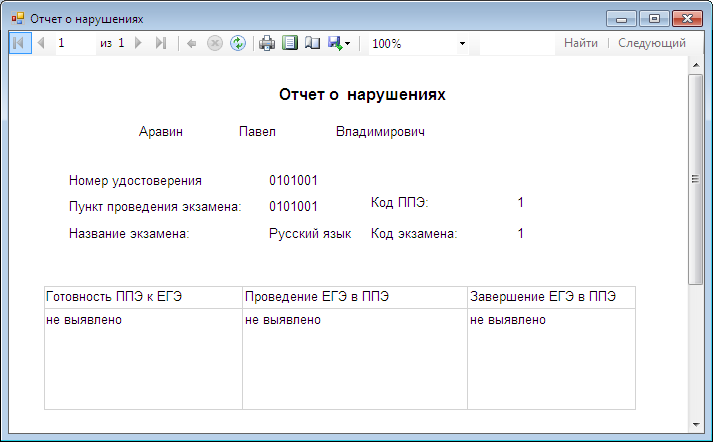The image size is (713, 442).
Task: Click the label Пункт проведения экзамена
Action: pyautogui.click(x=155, y=207)
